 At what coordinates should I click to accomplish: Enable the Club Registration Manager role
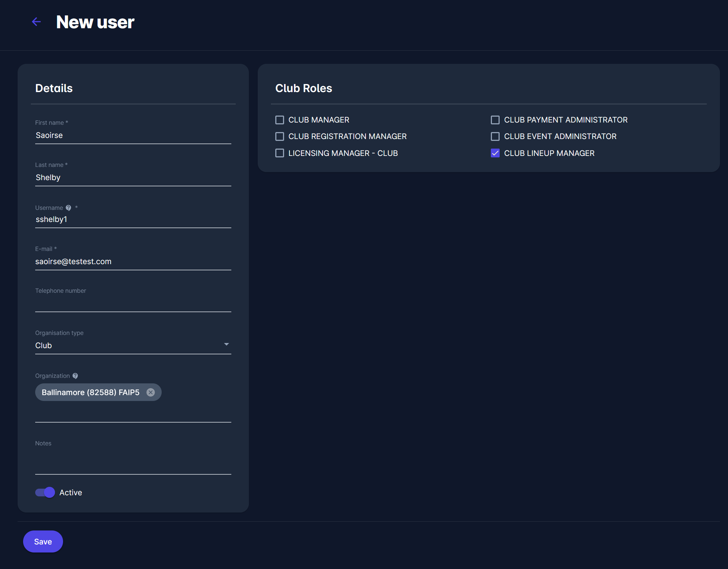point(280,136)
